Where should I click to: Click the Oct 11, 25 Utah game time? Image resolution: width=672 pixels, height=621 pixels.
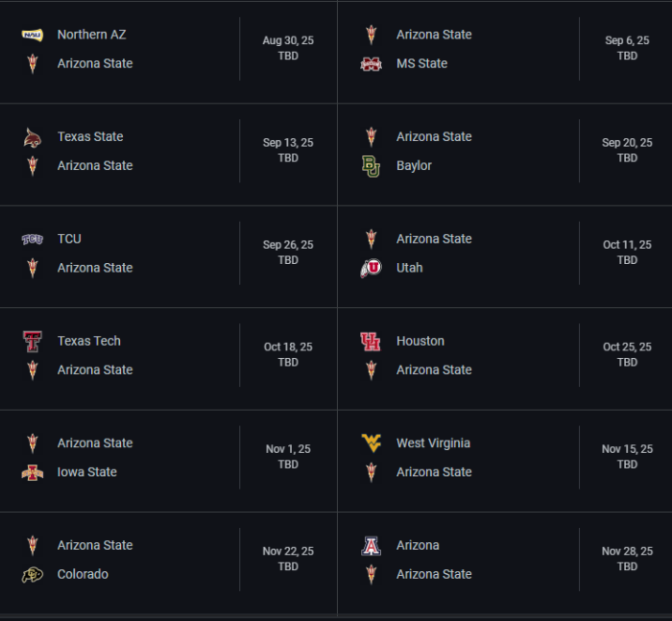(x=627, y=260)
